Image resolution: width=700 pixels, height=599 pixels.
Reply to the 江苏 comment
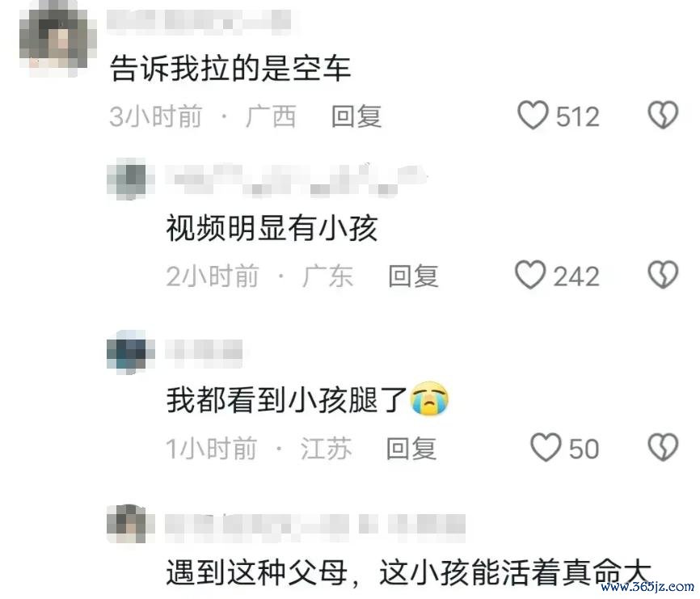(x=411, y=448)
